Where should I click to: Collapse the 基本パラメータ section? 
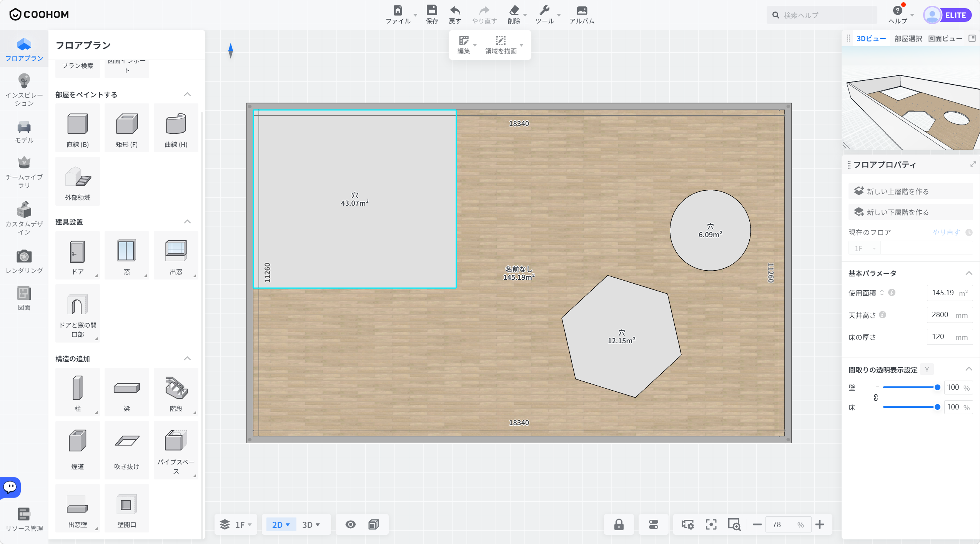tap(969, 273)
